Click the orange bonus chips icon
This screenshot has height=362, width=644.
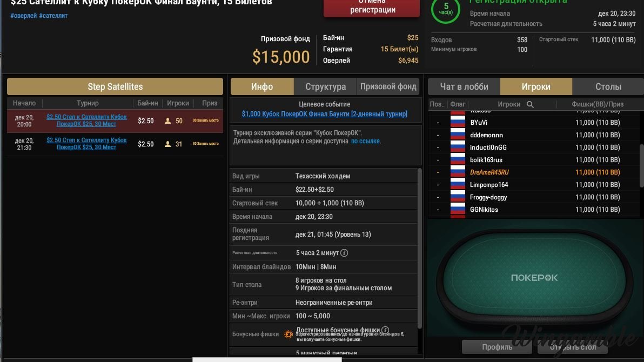pos(289,334)
